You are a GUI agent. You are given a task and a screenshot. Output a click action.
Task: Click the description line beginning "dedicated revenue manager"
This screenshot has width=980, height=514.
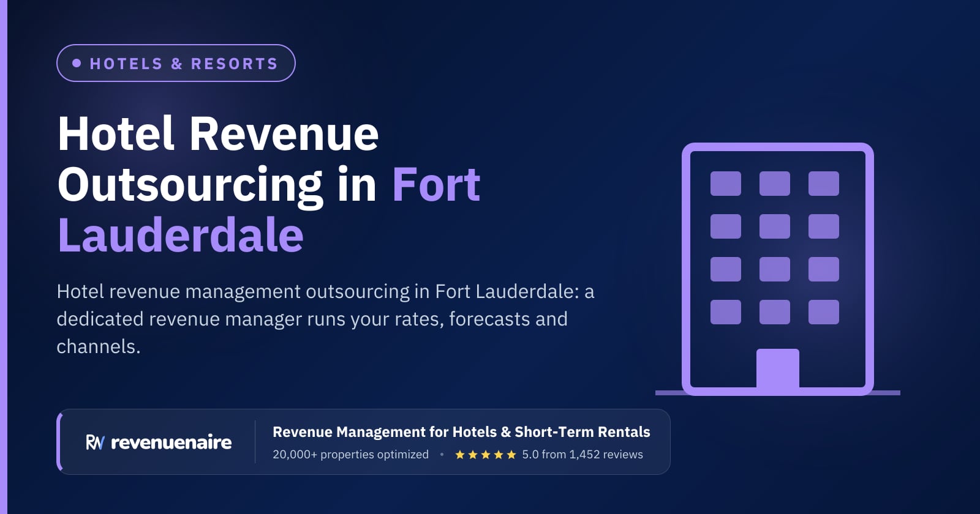(x=312, y=319)
